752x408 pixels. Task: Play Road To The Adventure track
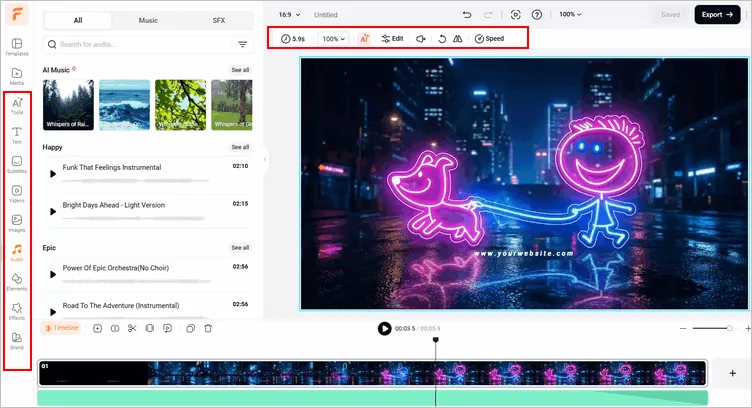53,312
